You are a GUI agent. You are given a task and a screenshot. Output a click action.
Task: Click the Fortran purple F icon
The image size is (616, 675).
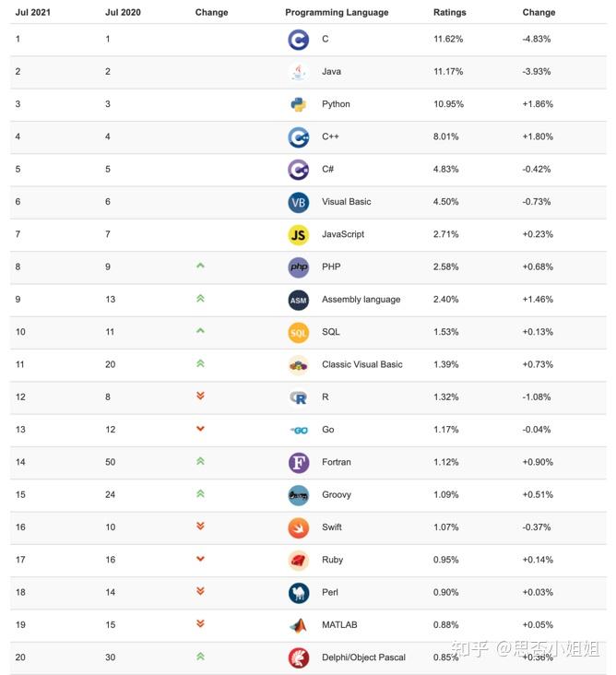298,462
